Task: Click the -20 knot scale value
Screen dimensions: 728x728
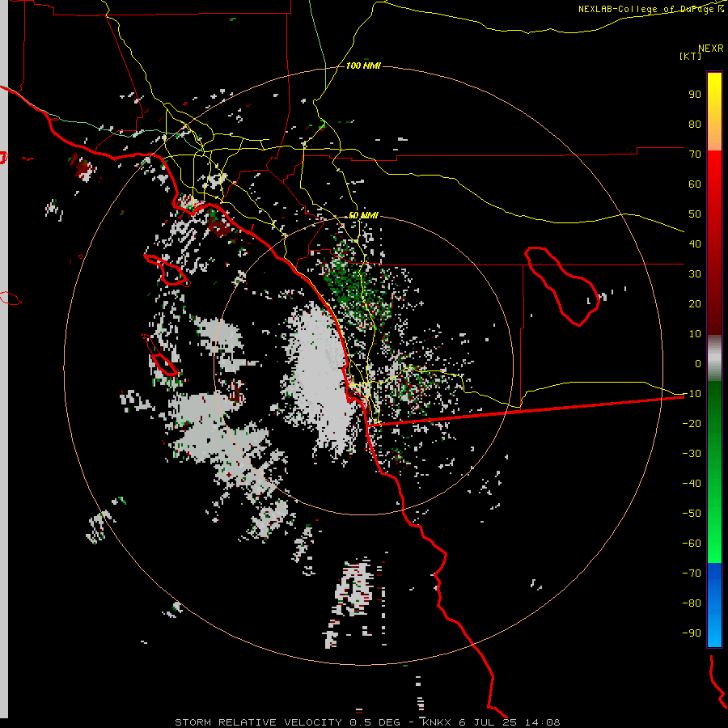Action: pyautogui.click(x=692, y=424)
